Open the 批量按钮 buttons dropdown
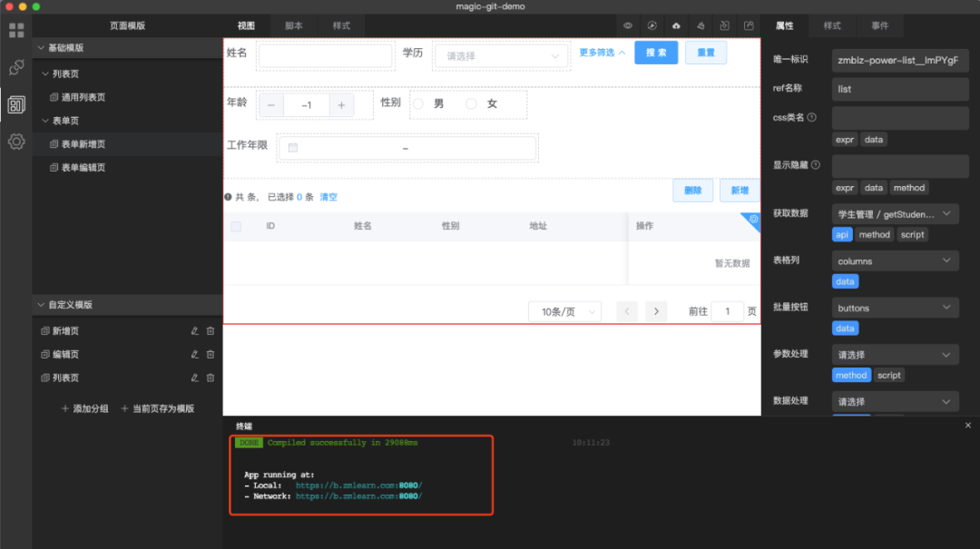The image size is (980, 549). point(895,308)
